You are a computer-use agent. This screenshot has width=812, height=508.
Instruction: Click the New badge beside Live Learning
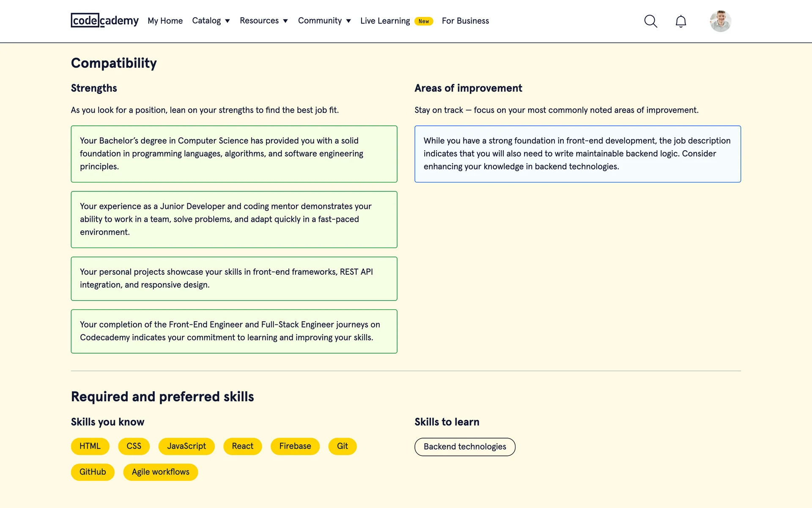coord(423,21)
